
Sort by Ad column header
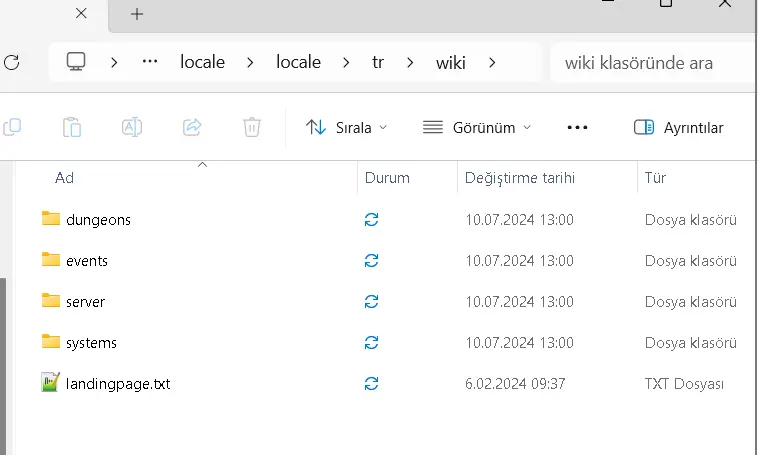click(65, 178)
